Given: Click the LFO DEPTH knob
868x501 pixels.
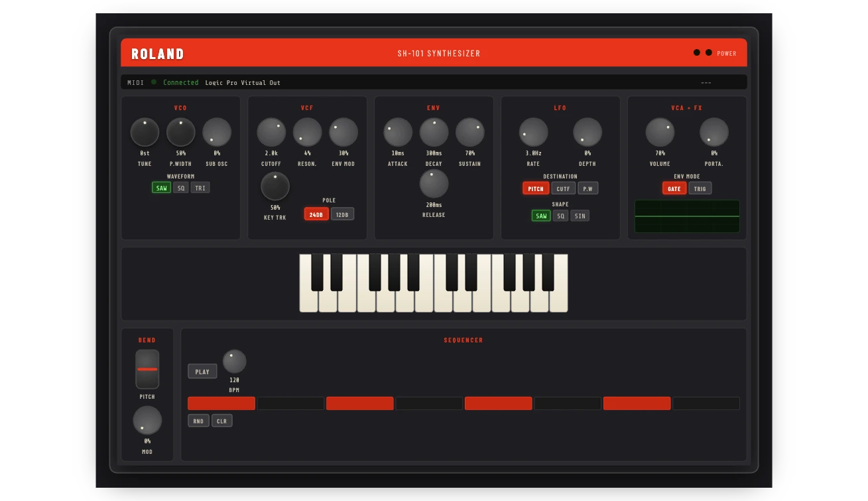Looking at the screenshot, I should click(588, 132).
